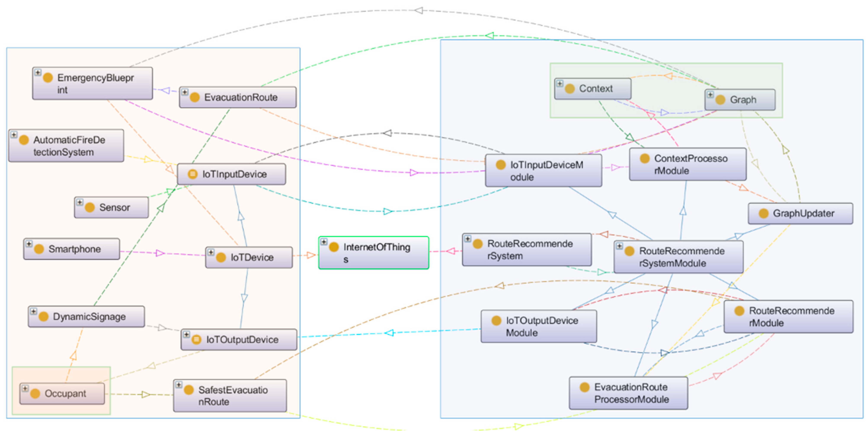The width and height of the screenshot is (868, 438).
Task: Select the Smartphone class node
Action: [74, 249]
